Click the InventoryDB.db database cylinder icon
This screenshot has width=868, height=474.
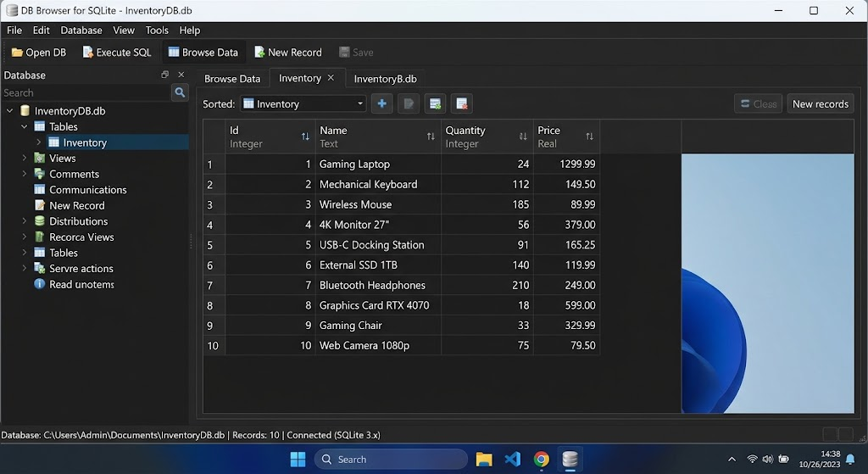point(25,111)
